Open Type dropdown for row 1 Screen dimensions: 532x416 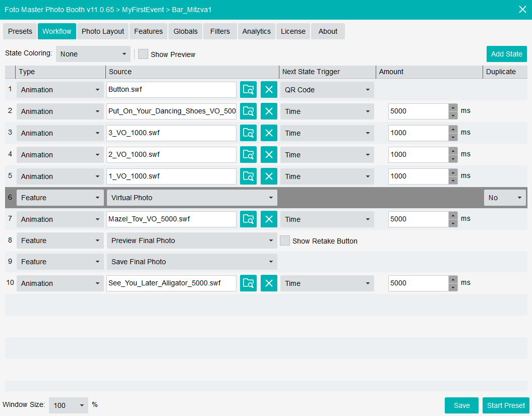click(x=60, y=90)
